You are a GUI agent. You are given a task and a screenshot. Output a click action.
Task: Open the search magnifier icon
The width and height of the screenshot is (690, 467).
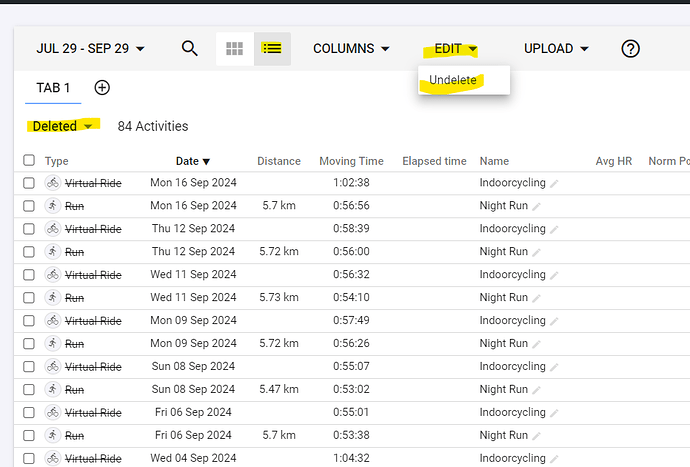(x=190, y=48)
